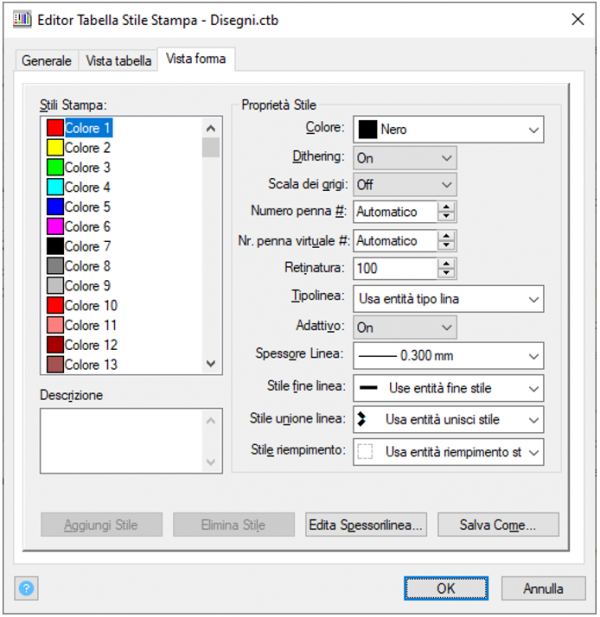Viewport: 600px width, 617px height.
Task: Switch to the Generale tab
Action: coord(47,61)
